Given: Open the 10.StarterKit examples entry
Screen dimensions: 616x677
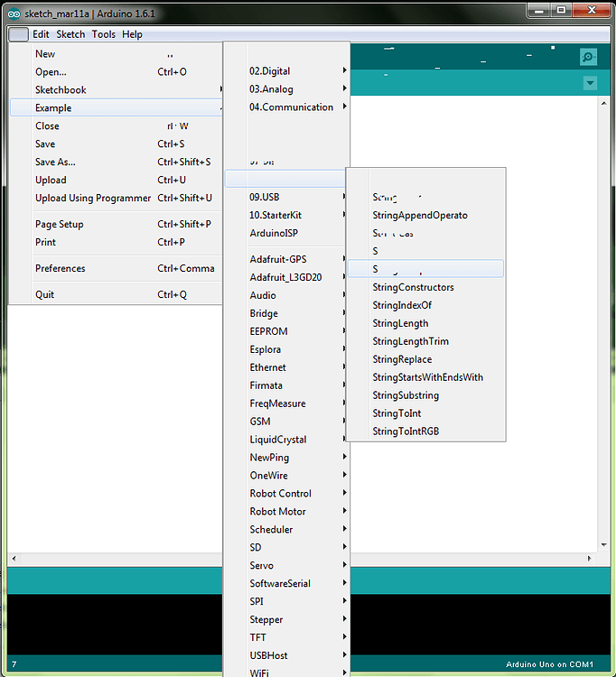Looking at the screenshot, I should click(x=287, y=215).
